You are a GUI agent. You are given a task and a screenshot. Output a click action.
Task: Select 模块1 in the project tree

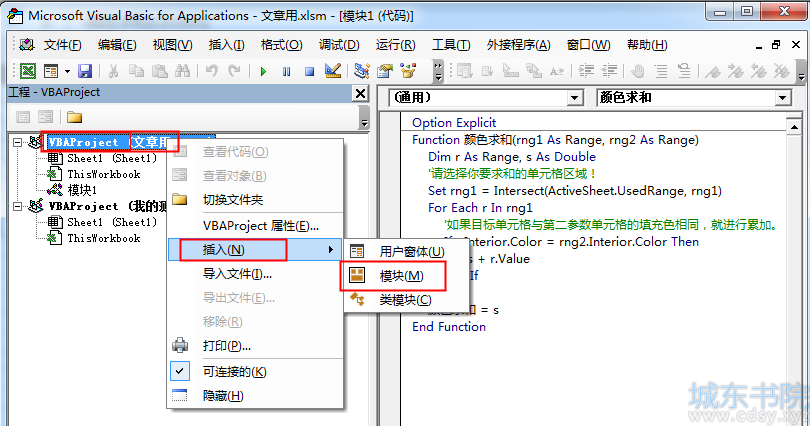[x=82, y=190]
